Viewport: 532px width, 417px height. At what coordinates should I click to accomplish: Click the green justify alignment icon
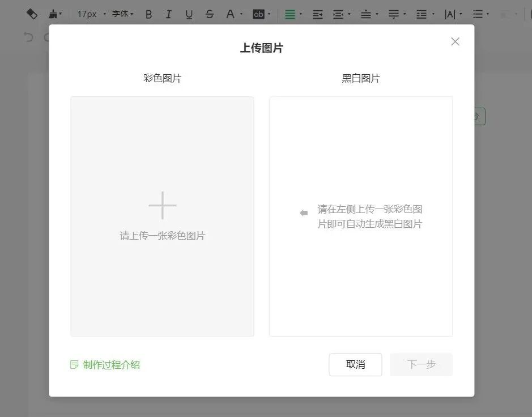[x=290, y=14]
